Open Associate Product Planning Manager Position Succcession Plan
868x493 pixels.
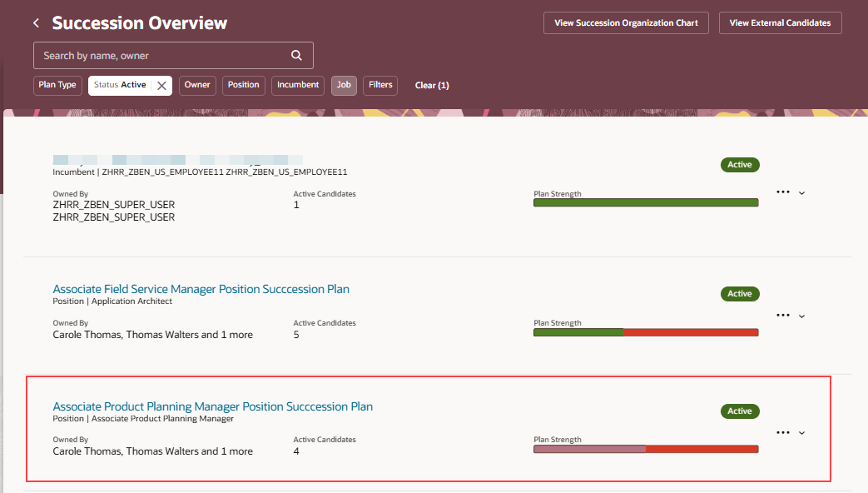(212, 406)
